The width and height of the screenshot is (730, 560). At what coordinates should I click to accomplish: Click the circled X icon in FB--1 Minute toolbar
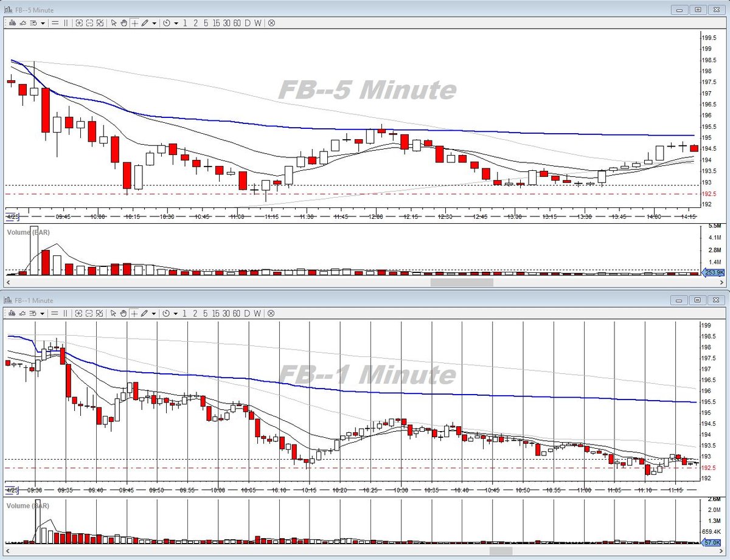pos(271,313)
